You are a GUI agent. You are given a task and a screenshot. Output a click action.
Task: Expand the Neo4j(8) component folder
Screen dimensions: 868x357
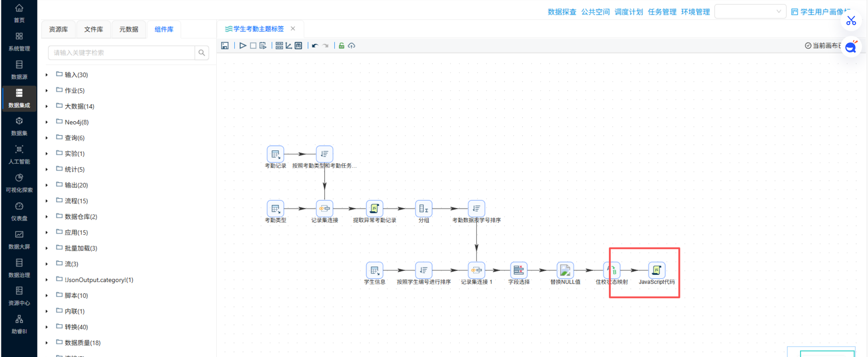47,122
